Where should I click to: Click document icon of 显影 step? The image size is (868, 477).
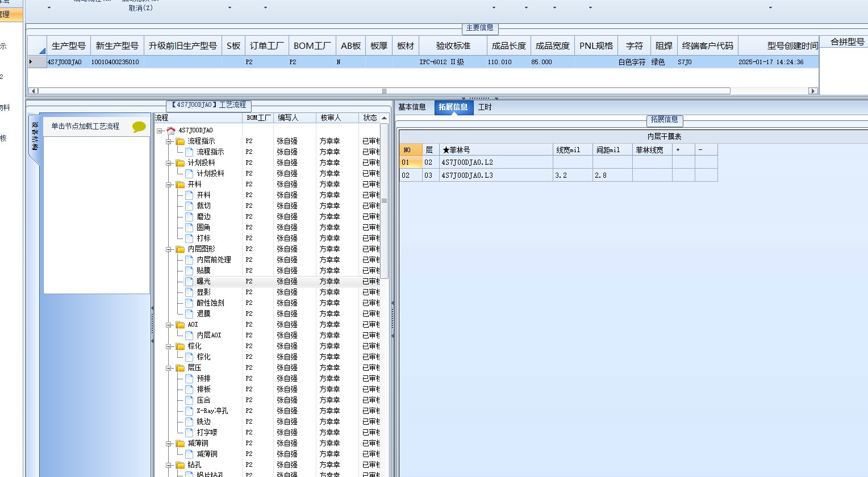point(189,292)
